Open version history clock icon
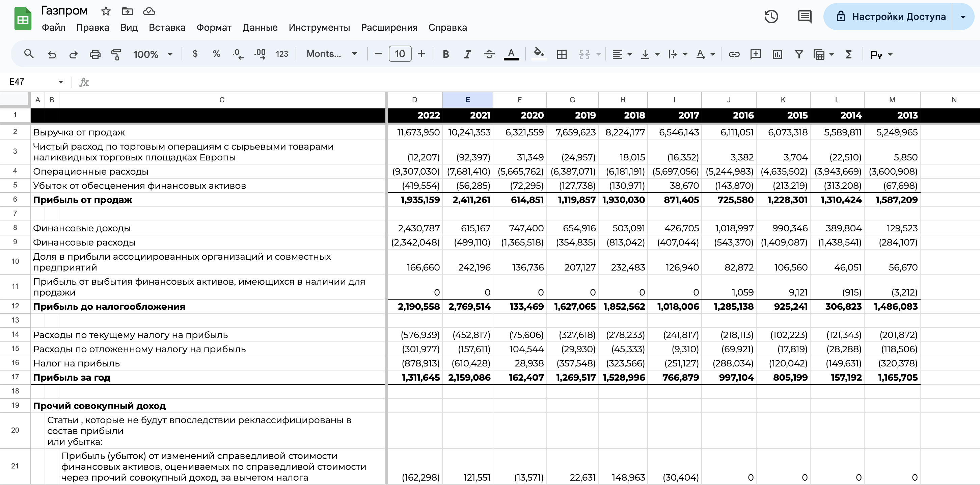 coord(771,16)
